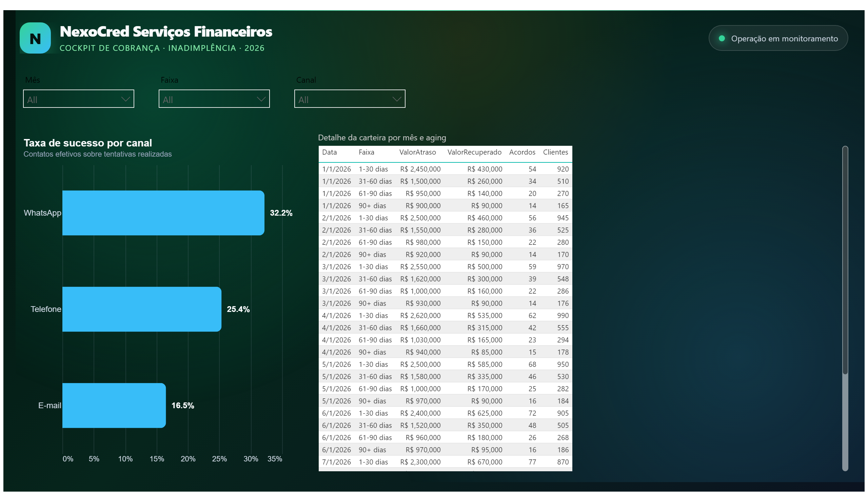Sort table by ValorRecuperado column header
This screenshot has height=495, width=868.
pyautogui.click(x=474, y=152)
